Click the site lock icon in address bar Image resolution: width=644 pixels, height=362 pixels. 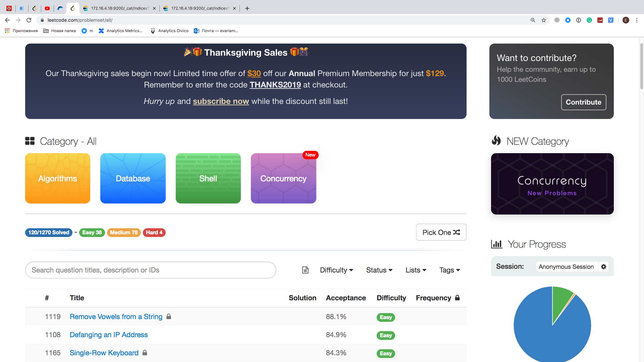coord(42,20)
